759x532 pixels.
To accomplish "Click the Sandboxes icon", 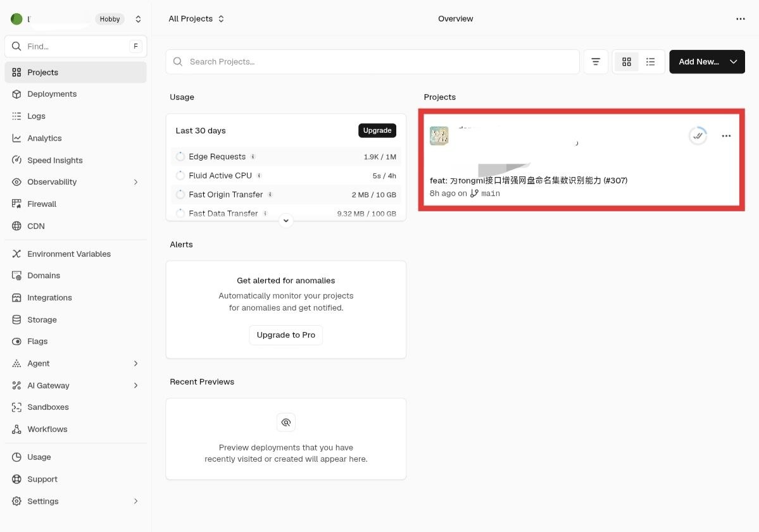I will click(x=16, y=407).
